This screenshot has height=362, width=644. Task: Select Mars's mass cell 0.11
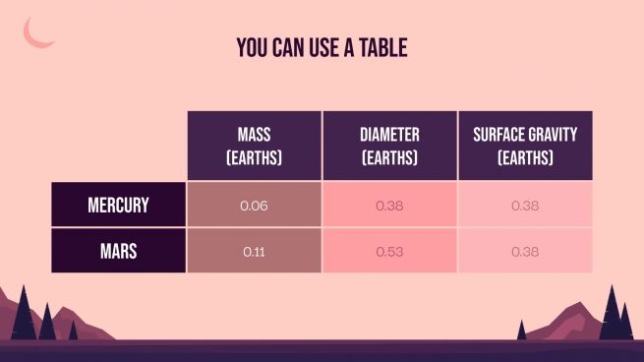255,251
